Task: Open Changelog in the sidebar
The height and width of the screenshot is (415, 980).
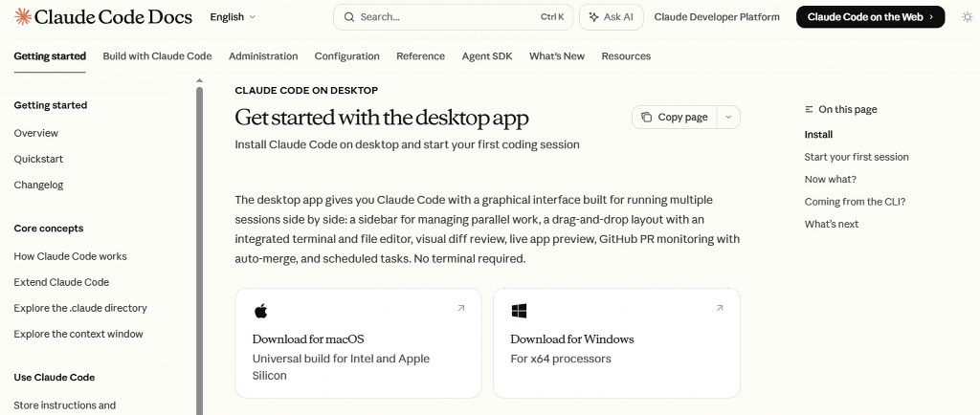Action: (x=38, y=185)
